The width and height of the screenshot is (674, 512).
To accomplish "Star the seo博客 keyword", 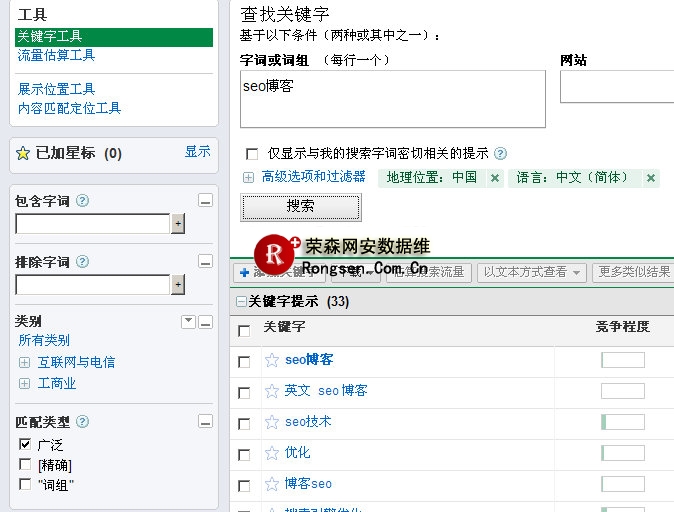I will (271, 361).
